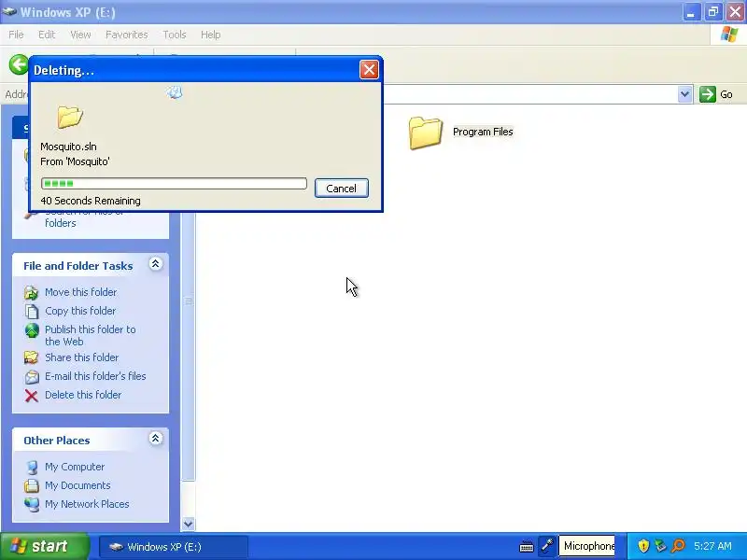Screen dimensions: 747x560
Task: Click the Windows XP (E:) taskbar button
Action: pyautogui.click(x=174, y=547)
